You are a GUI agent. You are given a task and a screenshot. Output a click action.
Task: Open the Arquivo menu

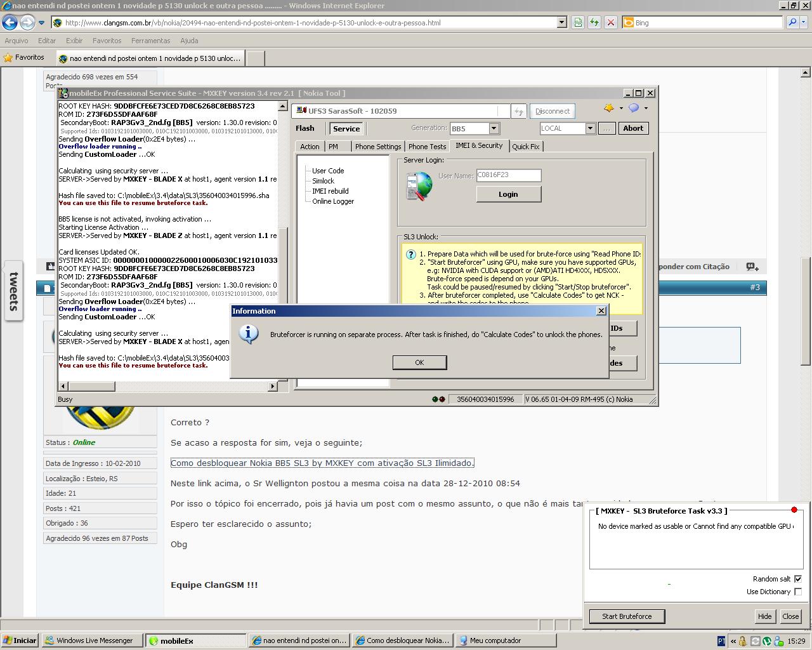pos(16,41)
